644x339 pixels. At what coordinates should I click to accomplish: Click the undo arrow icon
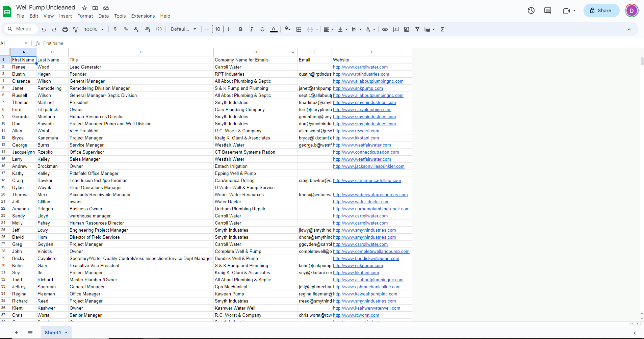click(x=44, y=29)
